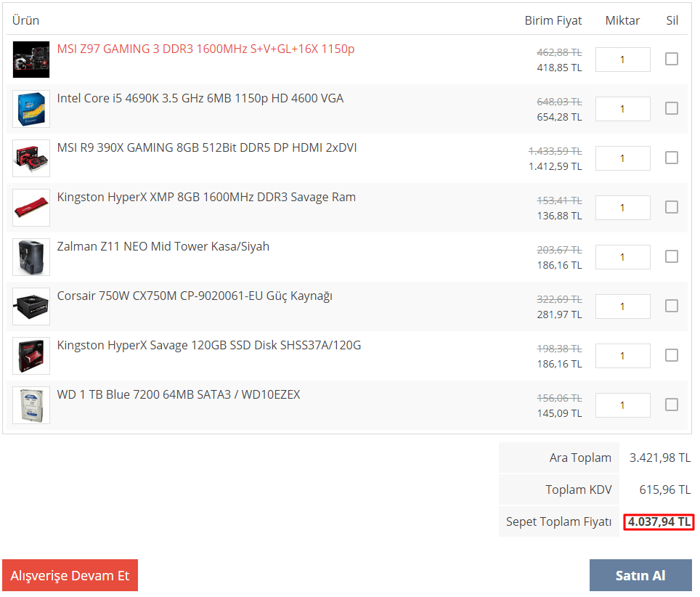Tick delete checkbox for MSI R9 390X GAMING
Screen dimensions: 700x597
[672, 158]
